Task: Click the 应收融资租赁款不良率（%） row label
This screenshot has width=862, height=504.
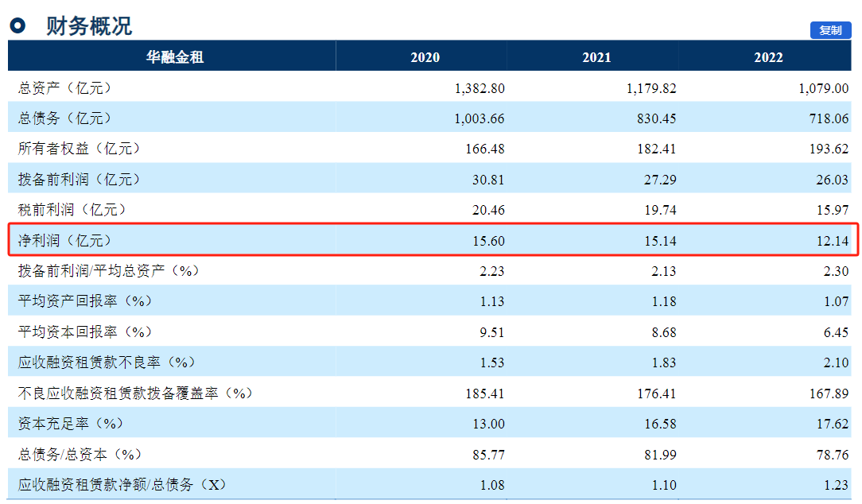Action: pyautogui.click(x=107, y=362)
